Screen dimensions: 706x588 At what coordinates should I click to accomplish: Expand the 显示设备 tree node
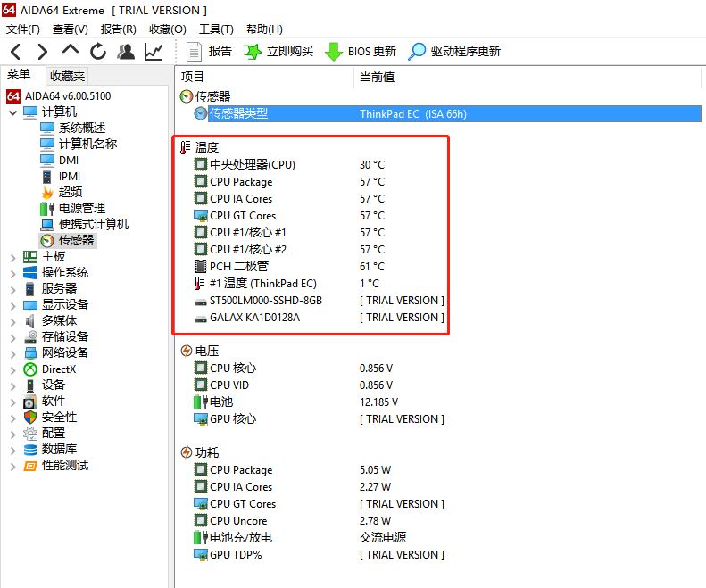(x=13, y=306)
